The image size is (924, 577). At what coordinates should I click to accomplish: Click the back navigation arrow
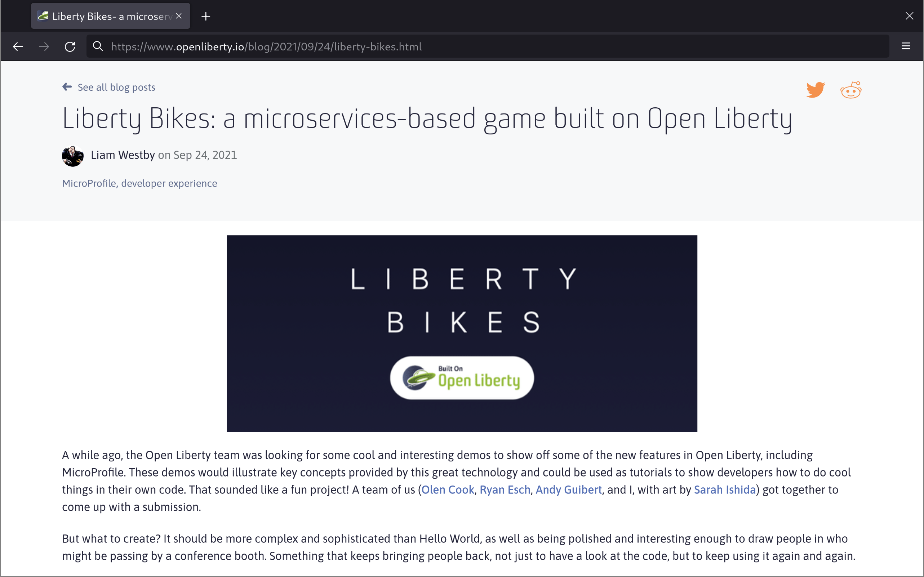tap(18, 46)
